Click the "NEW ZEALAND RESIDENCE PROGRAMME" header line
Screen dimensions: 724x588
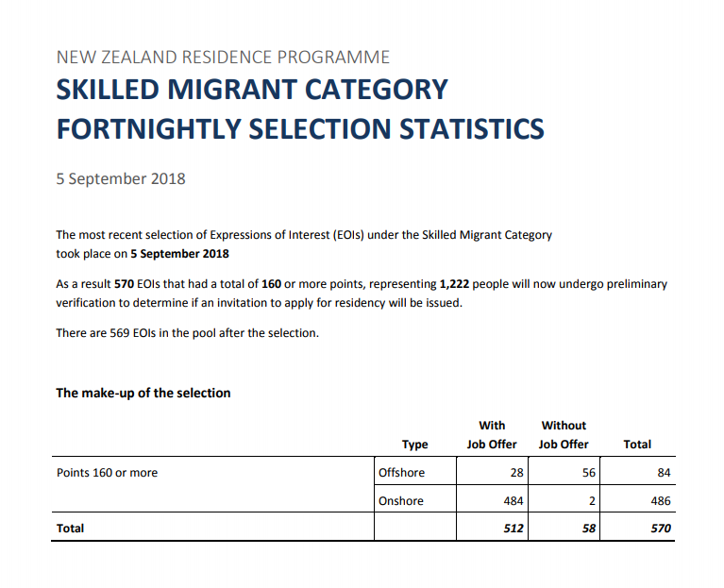(x=223, y=58)
